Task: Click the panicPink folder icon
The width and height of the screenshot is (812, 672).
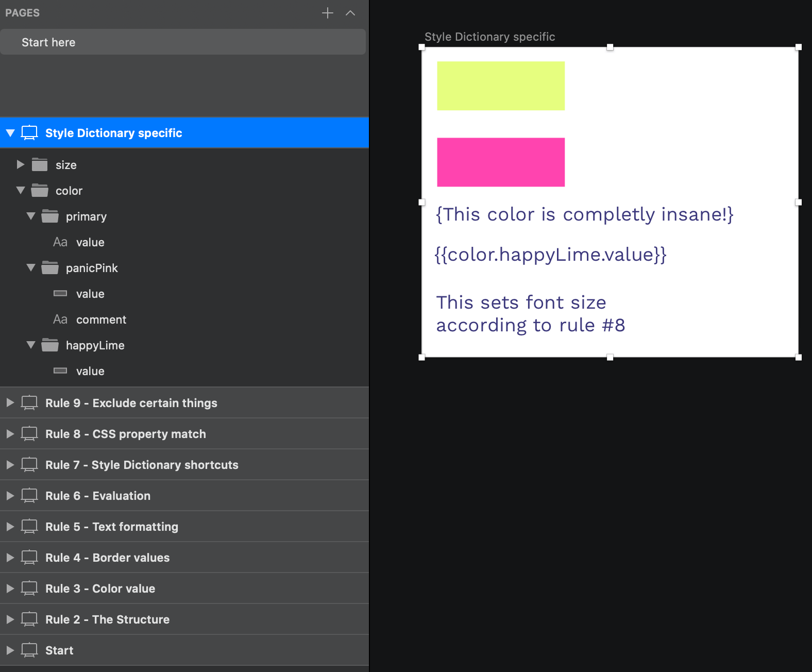Action: click(50, 267)
